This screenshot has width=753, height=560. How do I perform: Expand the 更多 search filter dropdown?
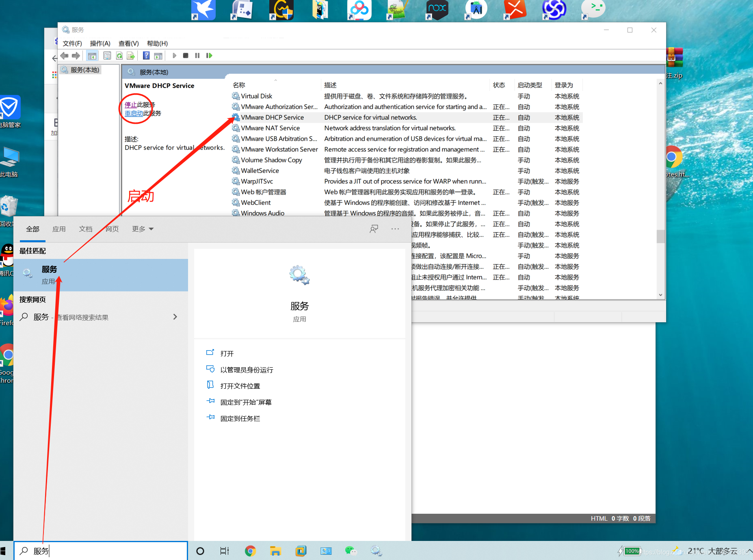[x=143, y=229]
